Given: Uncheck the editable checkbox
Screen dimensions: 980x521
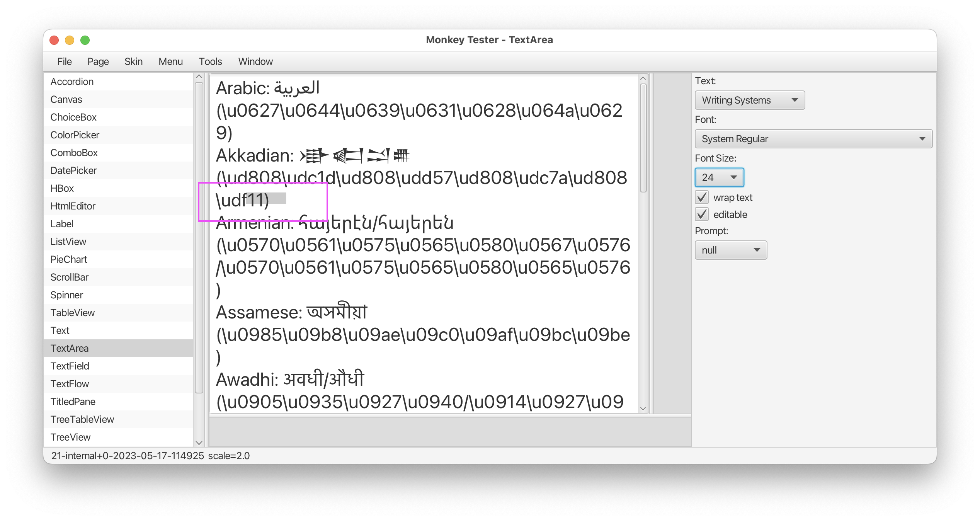Looking at the screenshot, I should pos(702,215).
